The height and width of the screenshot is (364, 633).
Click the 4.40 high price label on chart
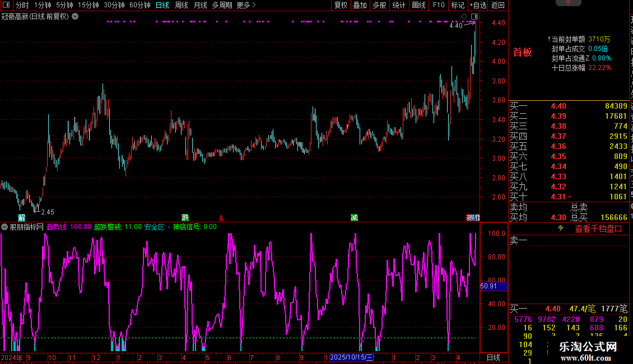click(x=456, y=26)
